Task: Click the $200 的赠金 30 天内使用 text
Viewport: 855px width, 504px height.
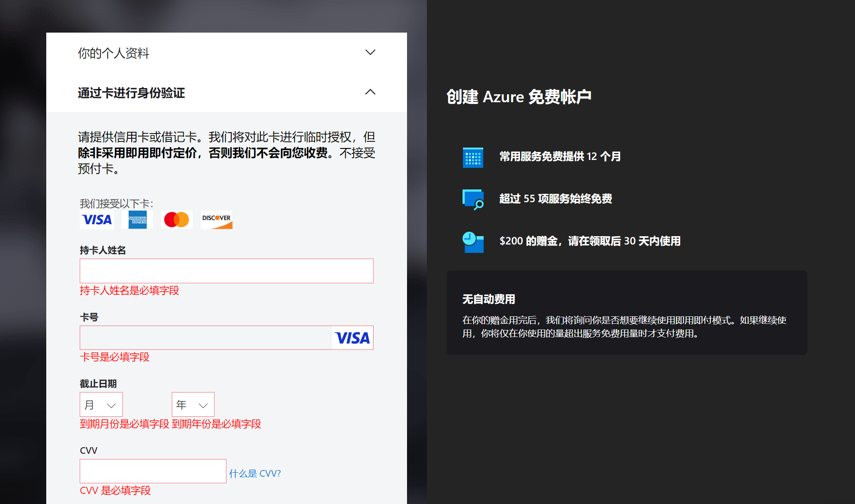Action: point(590,241)
